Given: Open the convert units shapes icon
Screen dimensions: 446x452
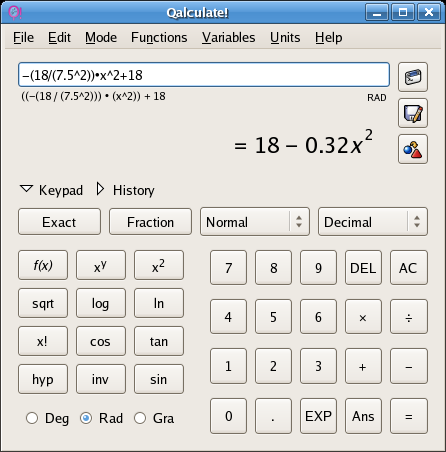Looking at the screenshot, I should [413, 149].
